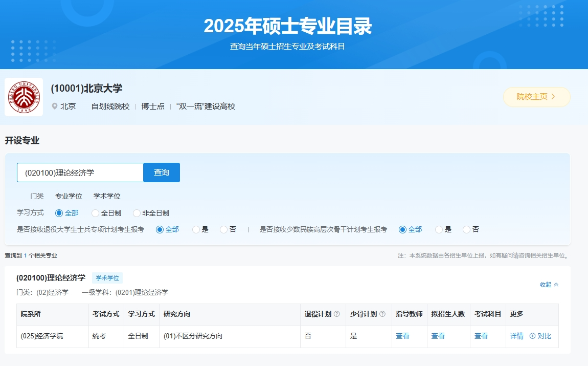
Task: Click the help icon beside 少骨计划
Action: [382, 314]
